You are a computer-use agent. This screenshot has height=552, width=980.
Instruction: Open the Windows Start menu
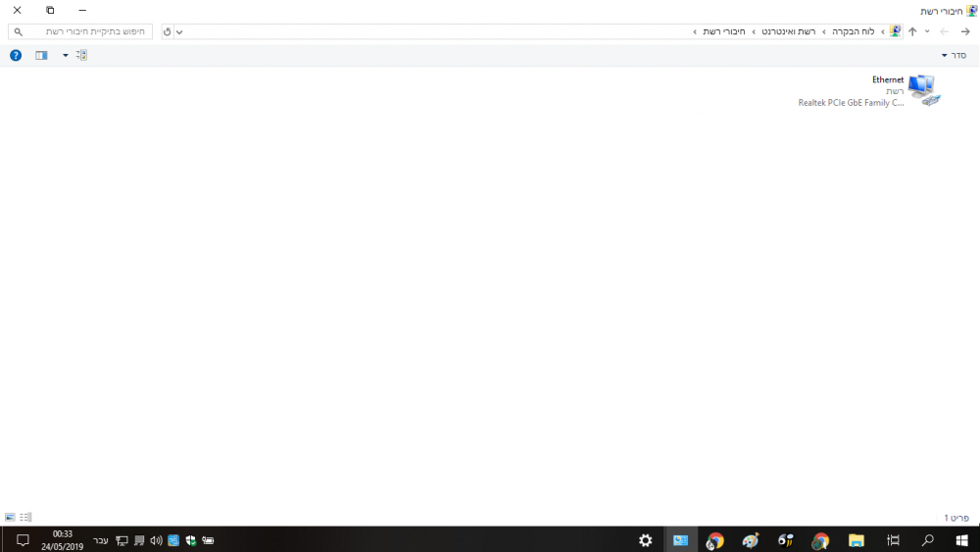click(962, 540)
